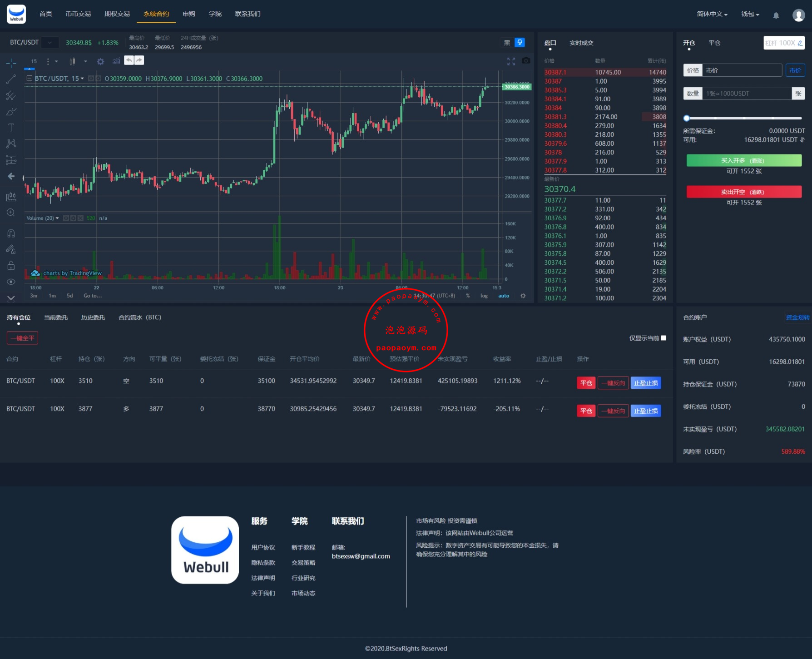Viewport: 812px width, 659px height.
Task: Select the text annotation tool
Action: click(11, 128)
